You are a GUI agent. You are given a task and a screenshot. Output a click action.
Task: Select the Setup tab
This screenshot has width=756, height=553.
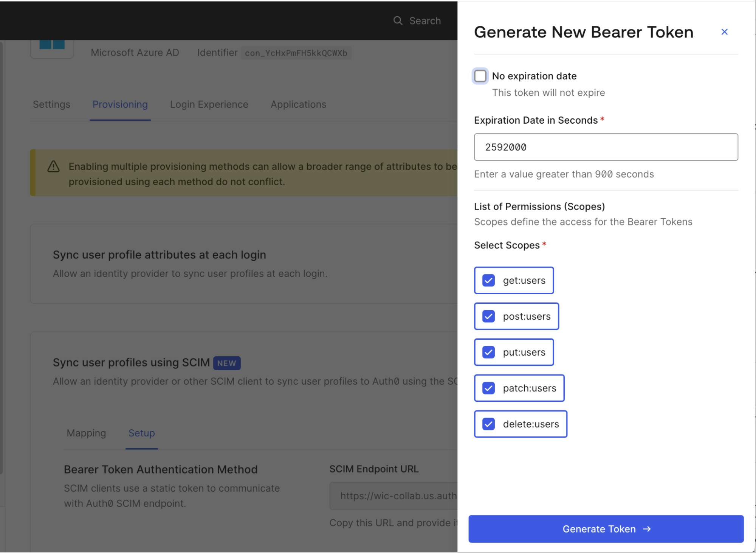coord(141,433)
